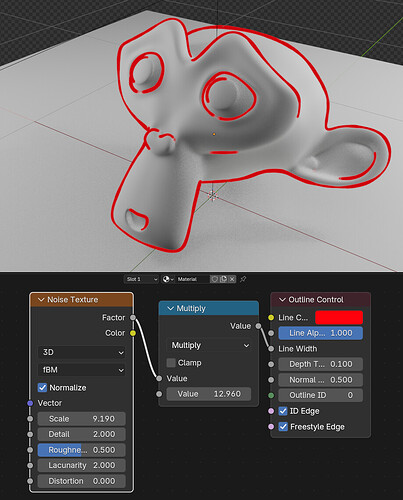
Task: Open the Multiply math operation dropdown
Action: click(209, 345)
